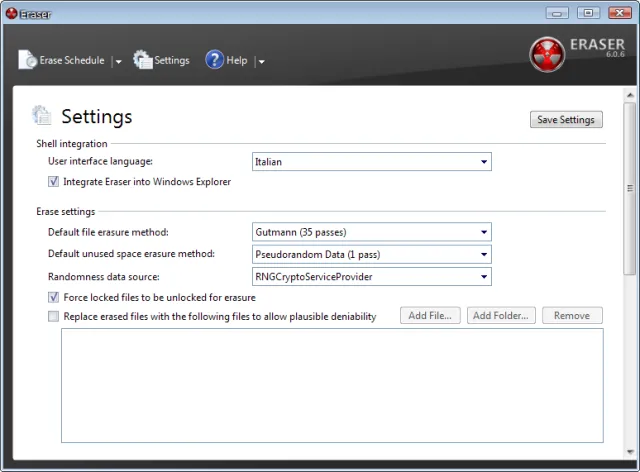Open Help via the blue question mark icon

point(215,60)
